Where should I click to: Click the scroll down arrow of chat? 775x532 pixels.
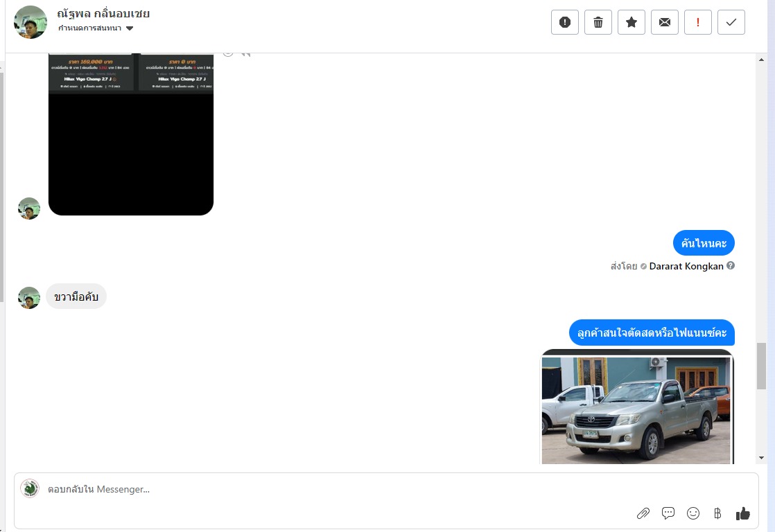coord(761,458)
